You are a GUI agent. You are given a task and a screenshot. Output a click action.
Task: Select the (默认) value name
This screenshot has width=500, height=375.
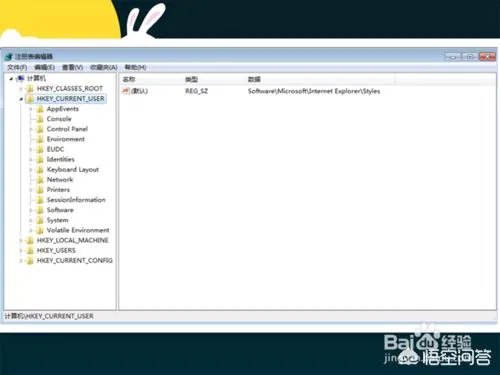(140, 91)
